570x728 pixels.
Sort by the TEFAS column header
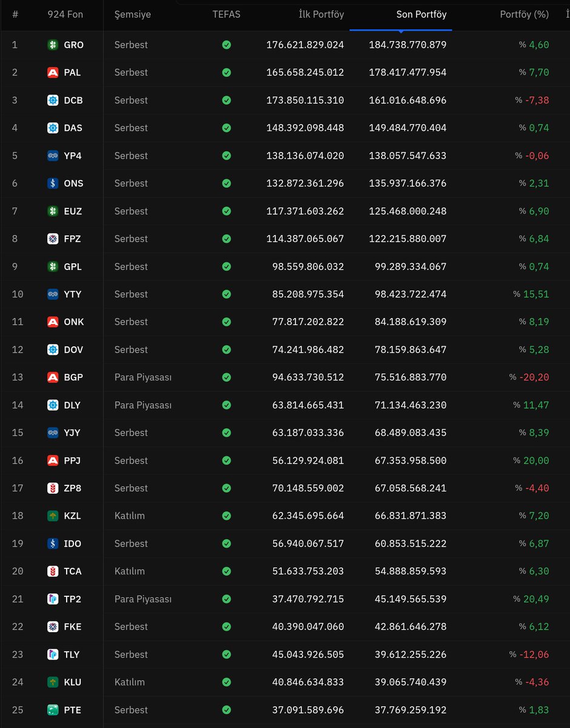226,14
